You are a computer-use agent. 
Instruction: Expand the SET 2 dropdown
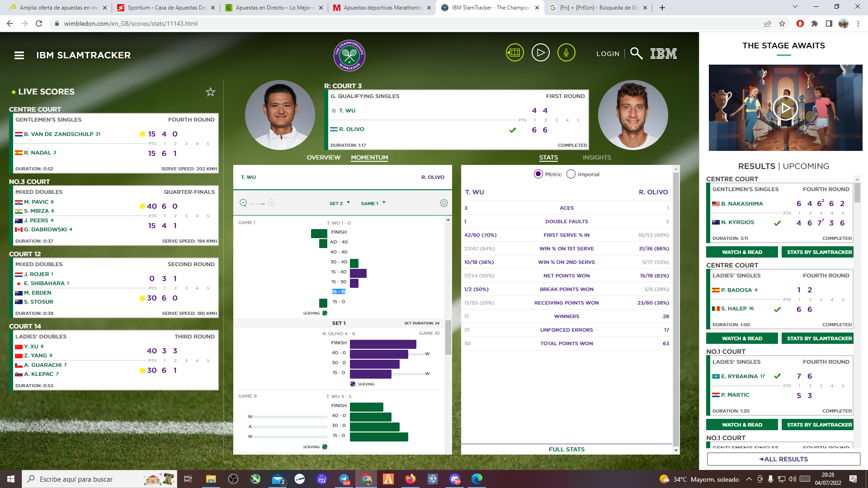pyautogui.click(x=340, y=203)
